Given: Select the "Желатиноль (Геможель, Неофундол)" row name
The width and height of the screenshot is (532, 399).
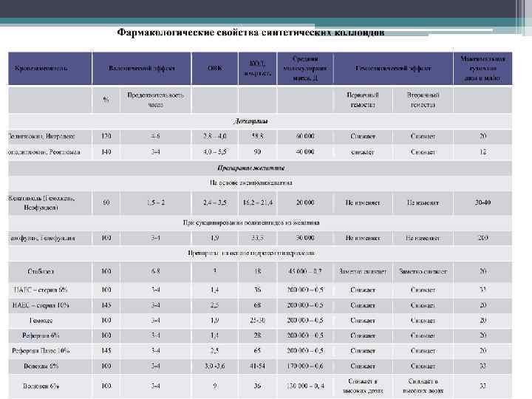Looking at the screenshot, I should click(41, 203).
